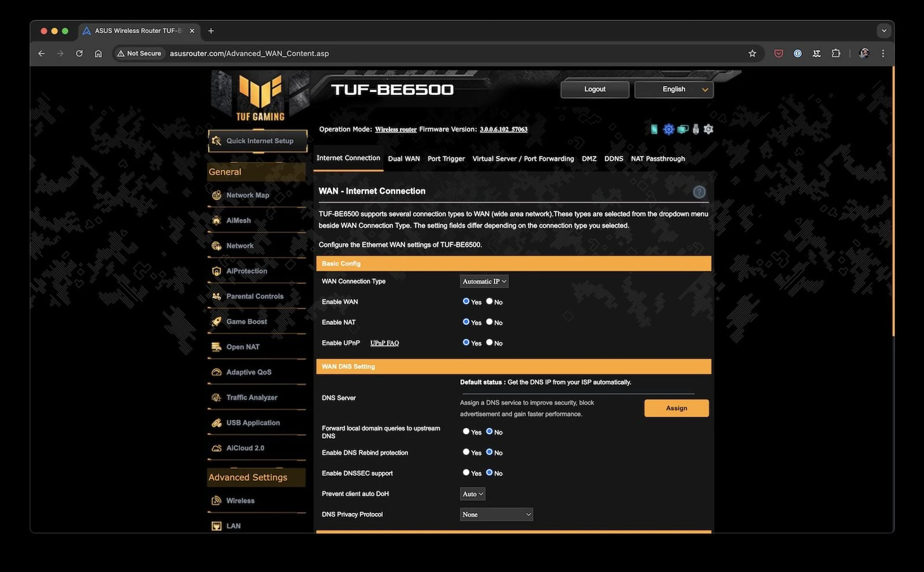Open Virtual Server / Port Forwarding tab
Screen dimensions: 924x572
(x=523, y=159)
